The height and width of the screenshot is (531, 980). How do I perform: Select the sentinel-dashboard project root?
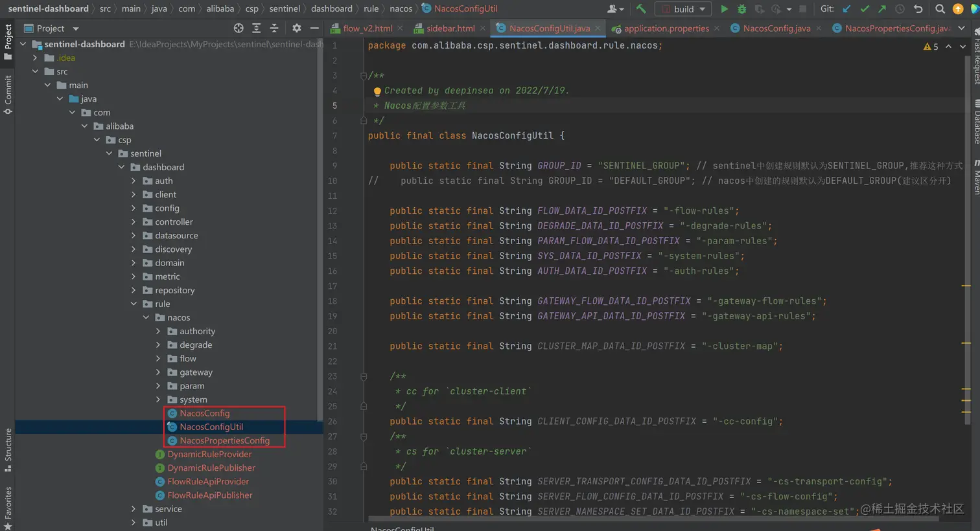(x=84, y=44)
